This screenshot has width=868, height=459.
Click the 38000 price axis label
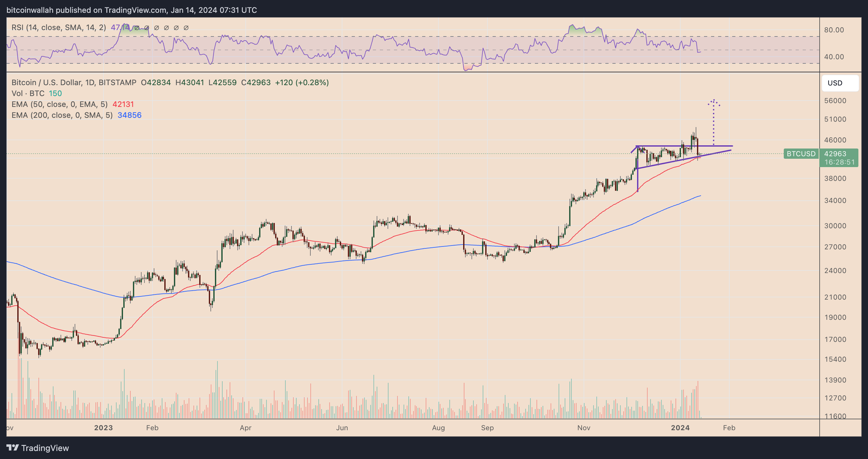(x=835, y=179)
